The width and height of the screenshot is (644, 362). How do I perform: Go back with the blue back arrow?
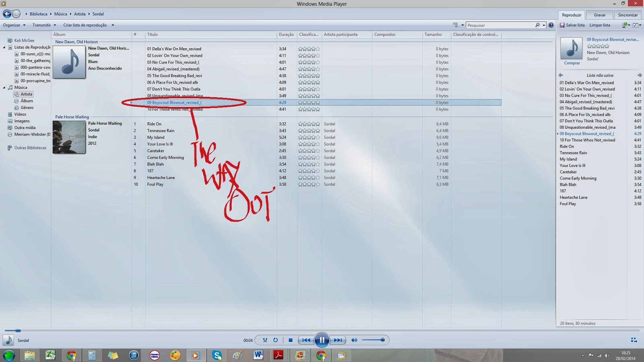tap(7, 14)
